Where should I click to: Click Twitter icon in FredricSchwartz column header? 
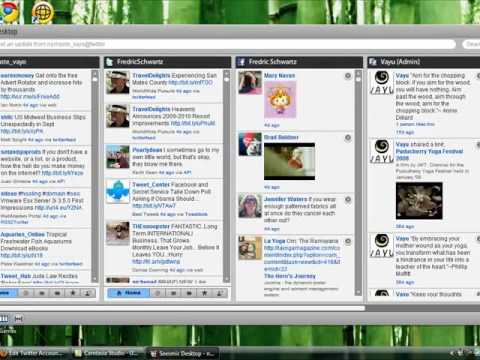pyautogui.click(x=109, y=62)
